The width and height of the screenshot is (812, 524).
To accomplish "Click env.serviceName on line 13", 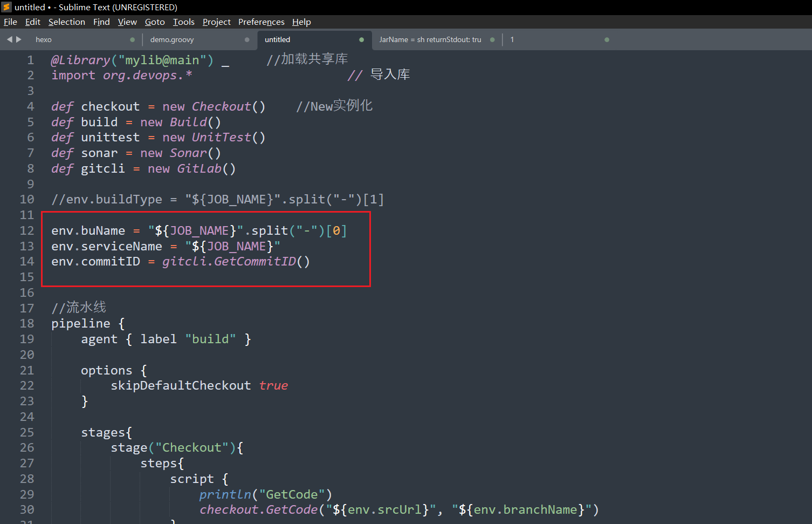I will point(107,247).
